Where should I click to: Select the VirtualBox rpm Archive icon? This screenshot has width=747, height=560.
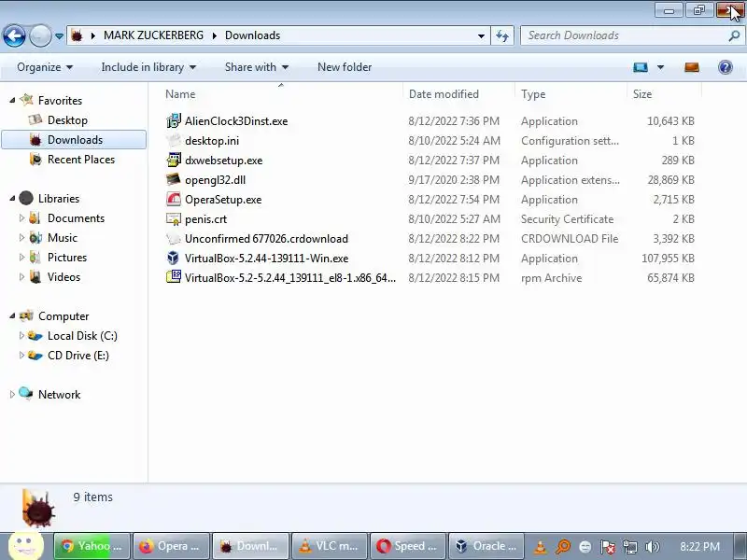(x=174, y=276)
